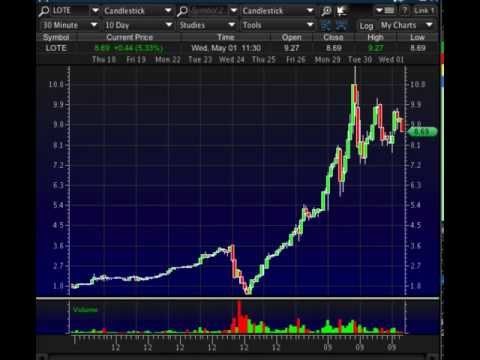Viewport: 480px width, 360px height.
Task: Click the Mon 22 date label
Action: click(x=168, y=60)
